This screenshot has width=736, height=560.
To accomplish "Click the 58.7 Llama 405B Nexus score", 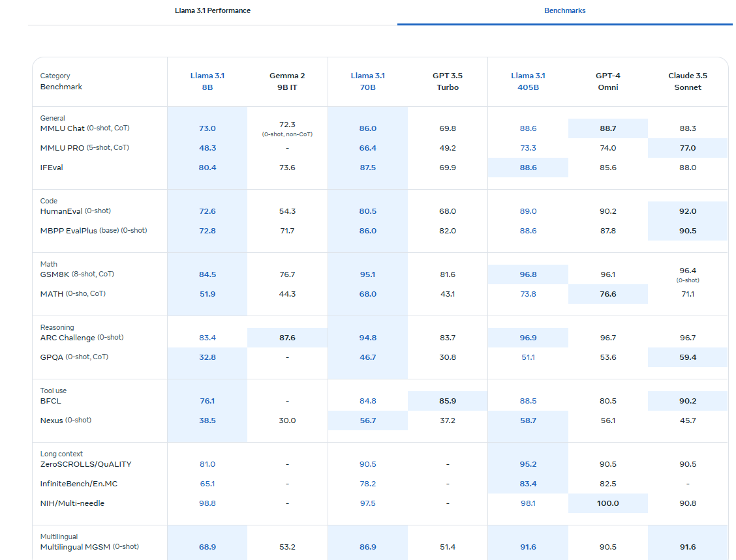I will click(528, 420).
